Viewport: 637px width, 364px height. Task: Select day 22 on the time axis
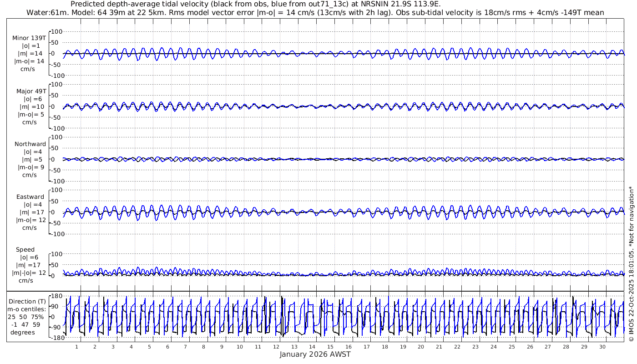point(457,347)
